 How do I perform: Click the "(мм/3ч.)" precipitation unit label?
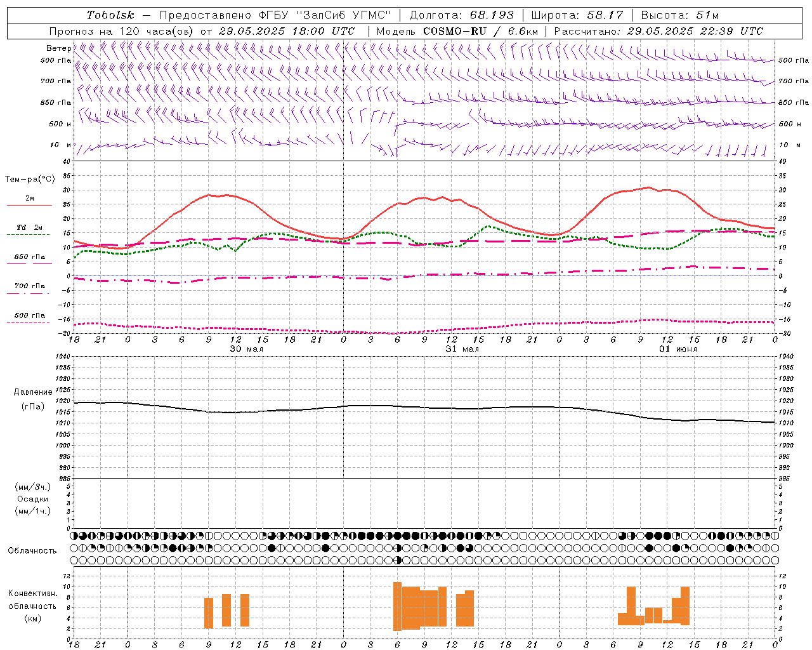pyautogui.click(x=33, y=487)
